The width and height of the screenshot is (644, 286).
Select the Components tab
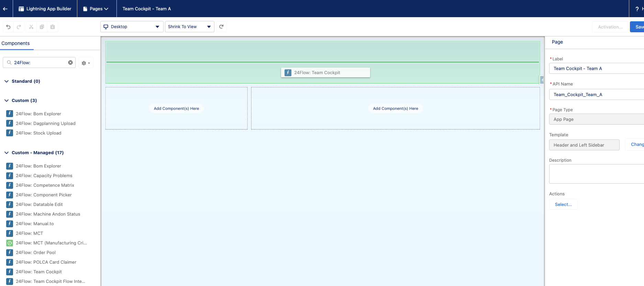[x=16, y=43]
